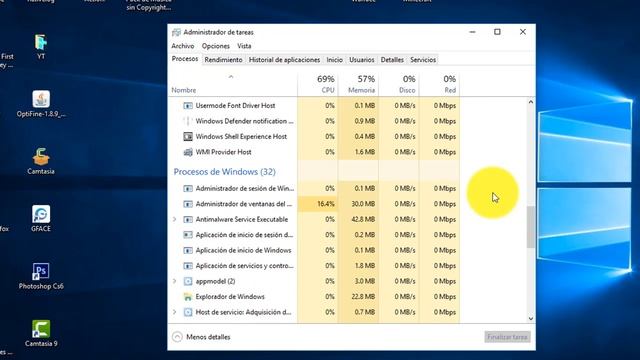Sort by the Disco column header
Image resolution: width=640 pixels, height=360 pixels.
pyautogui.click(x=399, y=84)
